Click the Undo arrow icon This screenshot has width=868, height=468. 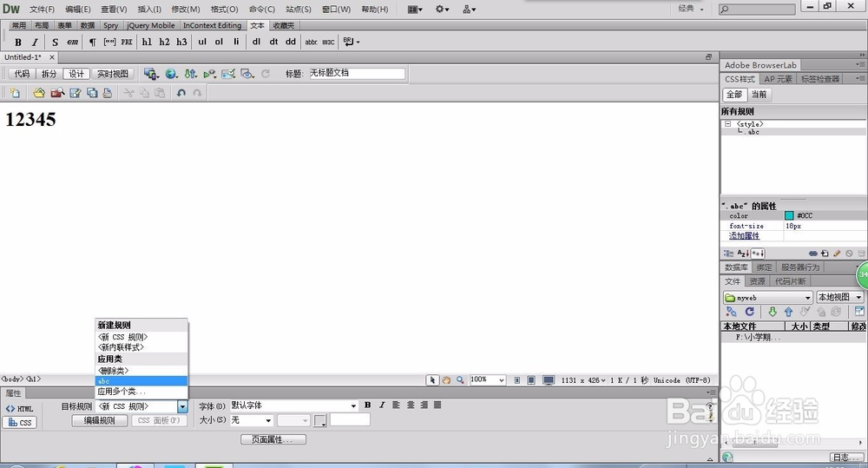point(181,93)
